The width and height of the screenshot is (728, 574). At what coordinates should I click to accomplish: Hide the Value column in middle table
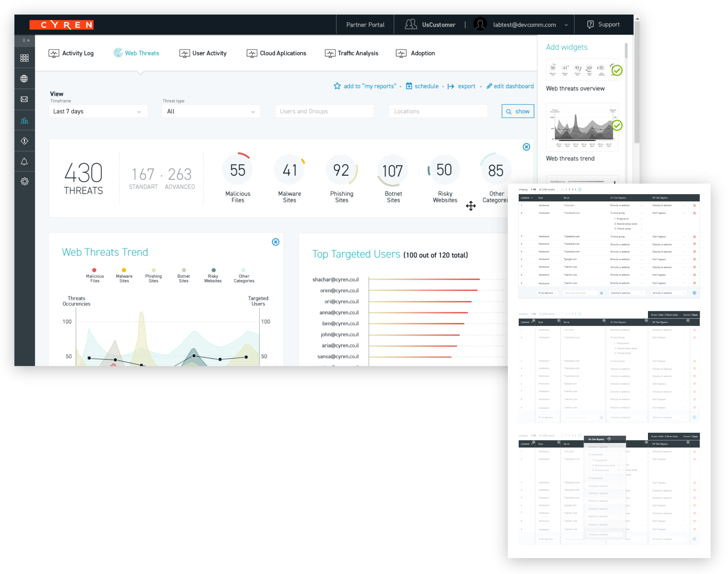[604, 320]
